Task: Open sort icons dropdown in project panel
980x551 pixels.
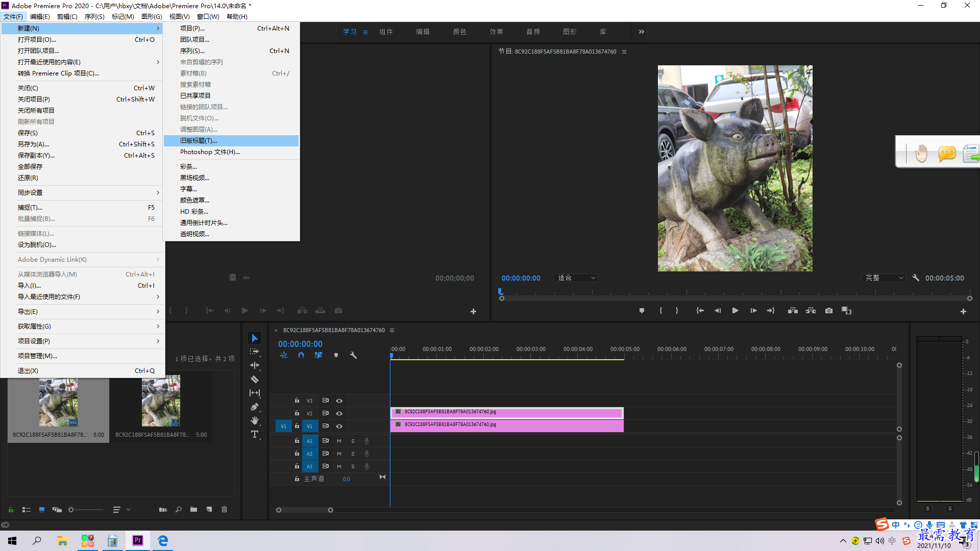Action: coord(121,509)
